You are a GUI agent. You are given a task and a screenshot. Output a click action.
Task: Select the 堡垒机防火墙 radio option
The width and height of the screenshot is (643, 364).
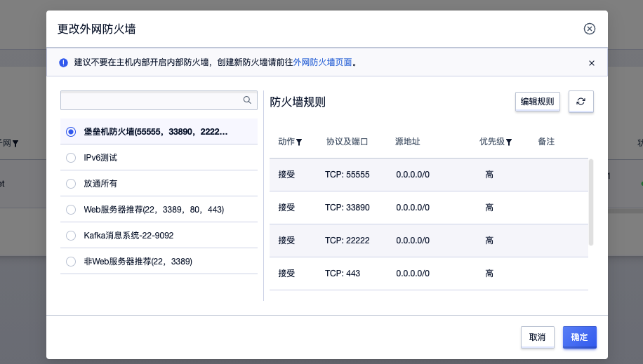click(x=71, y=132)
